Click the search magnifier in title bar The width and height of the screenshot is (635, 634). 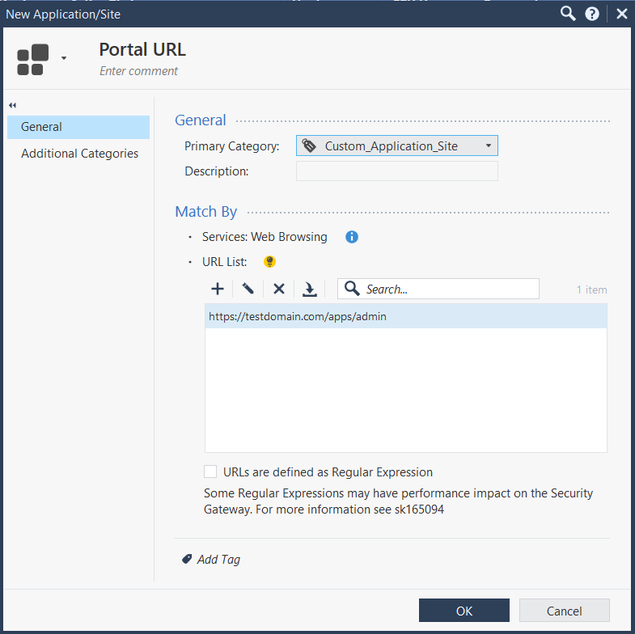[x=568, y=14]
